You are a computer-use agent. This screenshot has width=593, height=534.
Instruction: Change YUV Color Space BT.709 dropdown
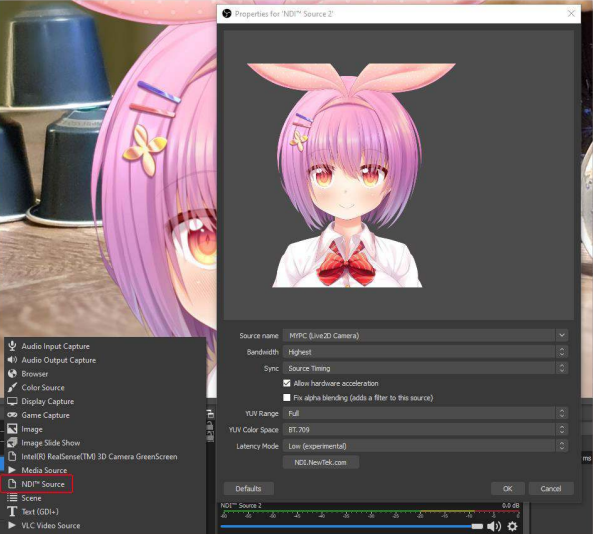coord(425,430)
